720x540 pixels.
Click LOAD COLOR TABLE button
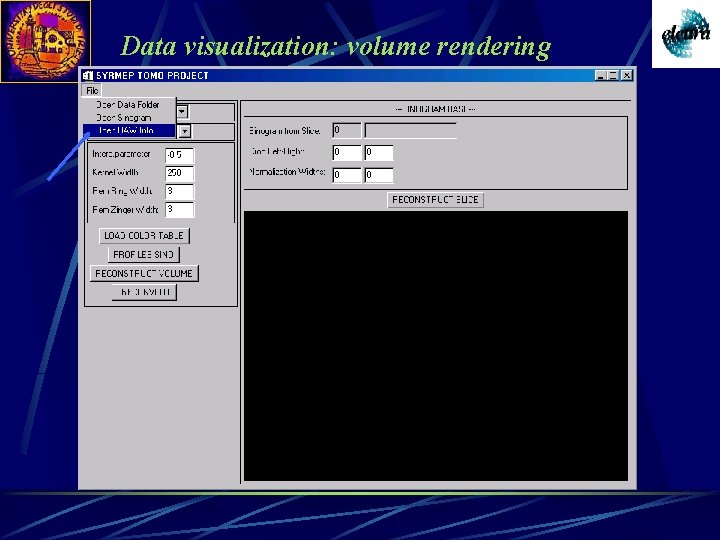[144, 236]
